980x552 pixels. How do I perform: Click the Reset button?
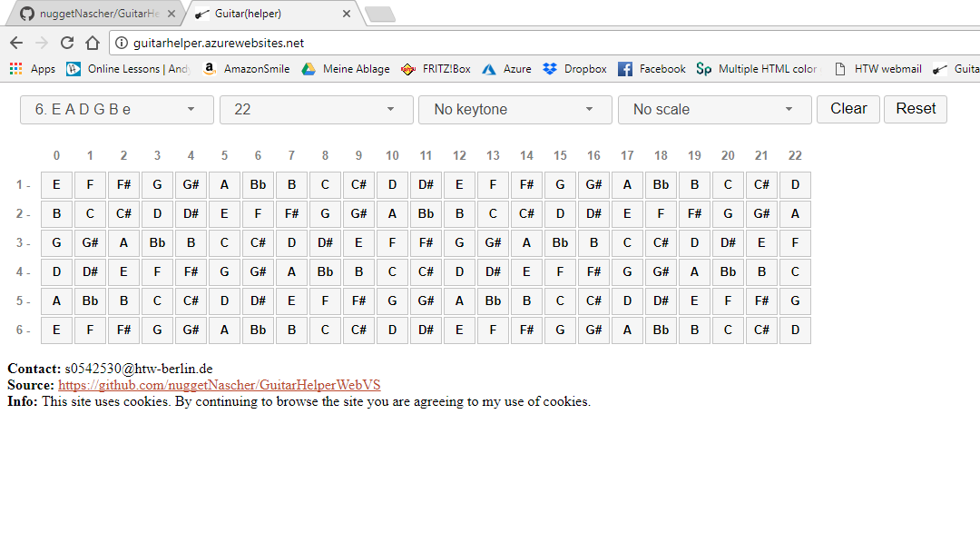pos(916,109)
